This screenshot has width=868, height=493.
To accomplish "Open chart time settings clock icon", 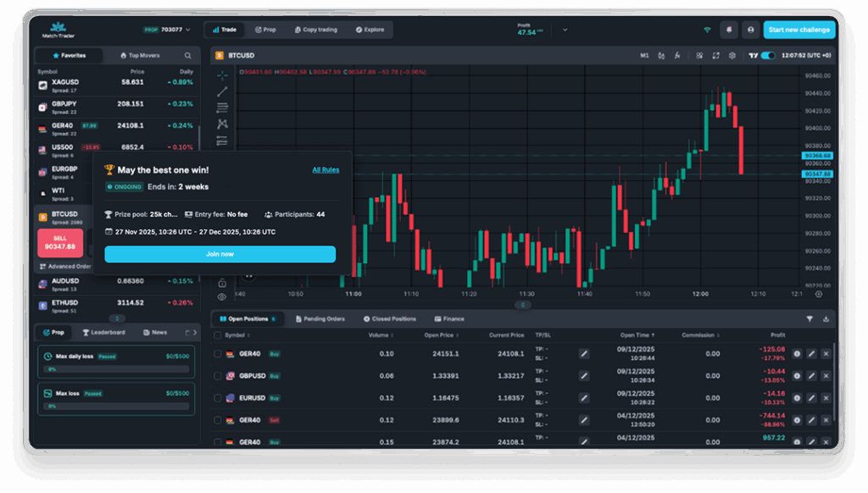I will pos(819,294).
